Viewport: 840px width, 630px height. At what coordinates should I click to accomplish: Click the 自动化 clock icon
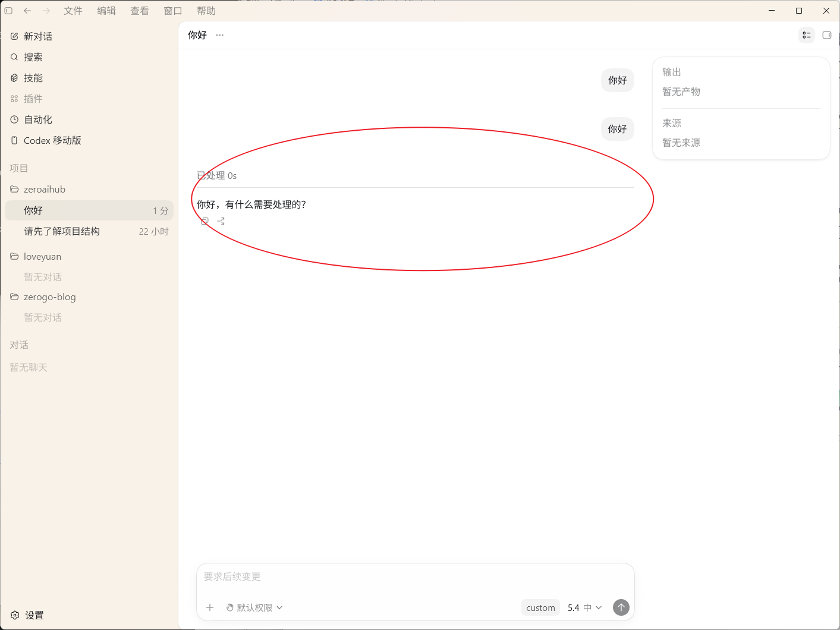click(14, 119)
